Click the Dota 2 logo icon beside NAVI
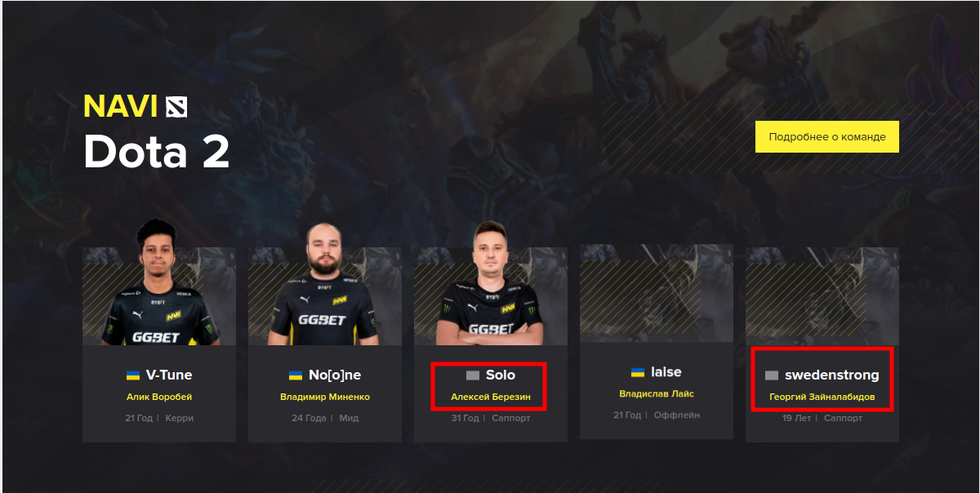Screen dimensions: 980x493 click(176, 107)
